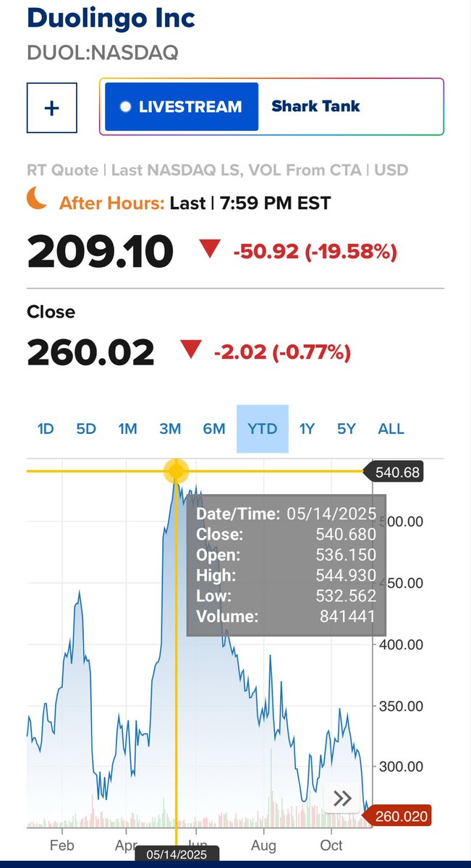The height and width of the screenshot is (868, 471).
Task: Open the Shark Tank link
Action: click(x=315, y=107)
